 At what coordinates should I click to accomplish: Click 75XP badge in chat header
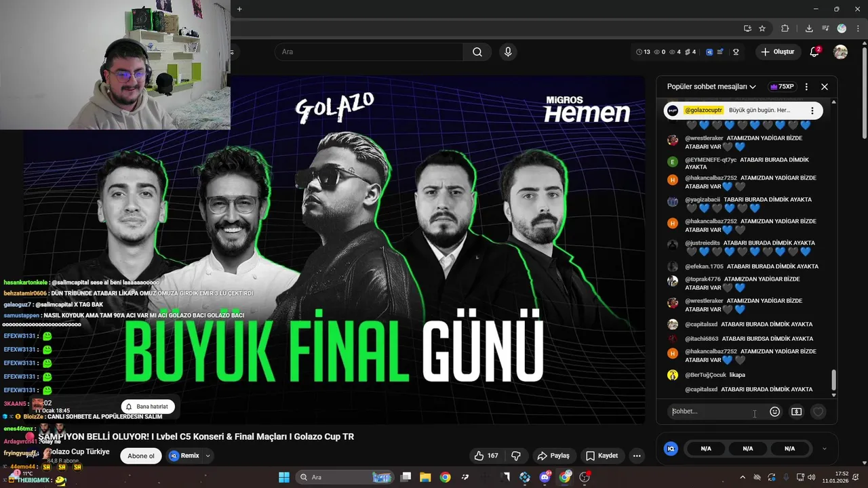coord(782,87)
